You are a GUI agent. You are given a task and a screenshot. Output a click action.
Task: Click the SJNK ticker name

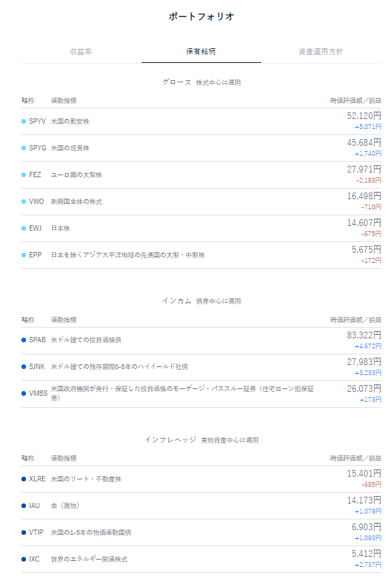[x=37, y=366]
